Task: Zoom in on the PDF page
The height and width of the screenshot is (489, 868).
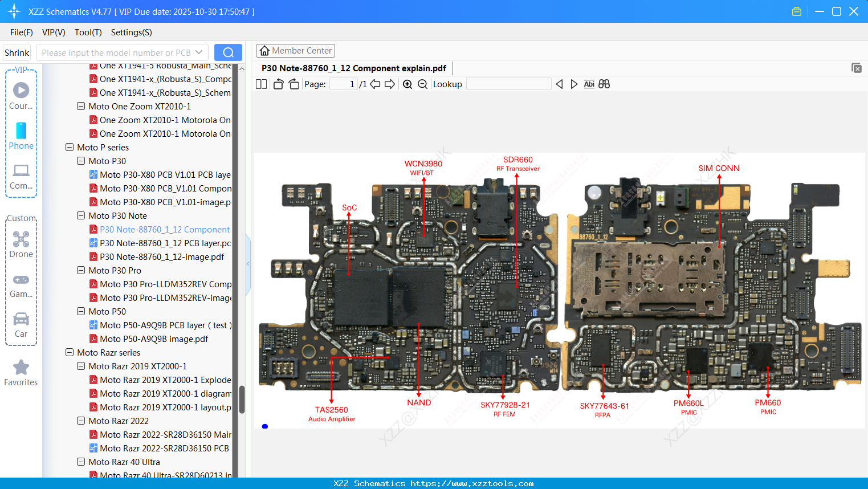Action: tap(407, 84)
